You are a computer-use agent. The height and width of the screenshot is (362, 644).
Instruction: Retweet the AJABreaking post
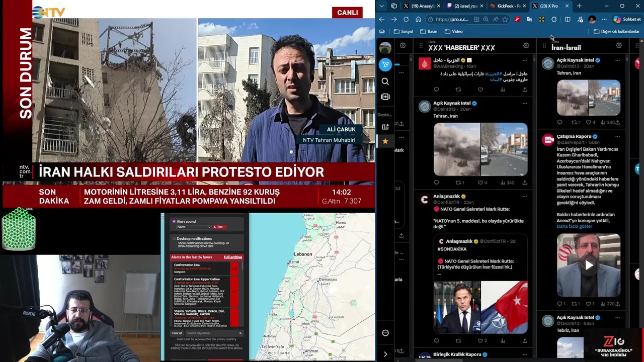click(x=458, y=89)
